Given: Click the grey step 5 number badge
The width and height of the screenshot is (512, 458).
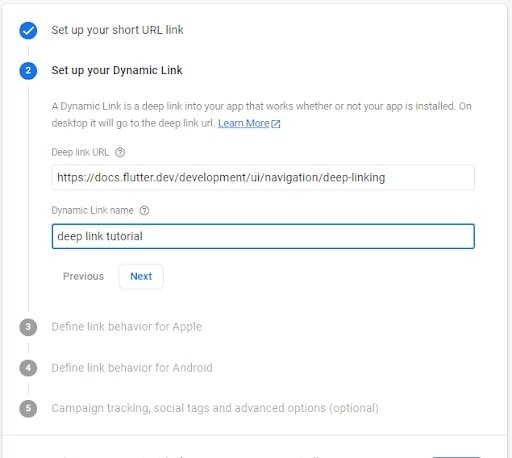Looking at the screenshot, I should pyautogui.click(x=28, y=409).
